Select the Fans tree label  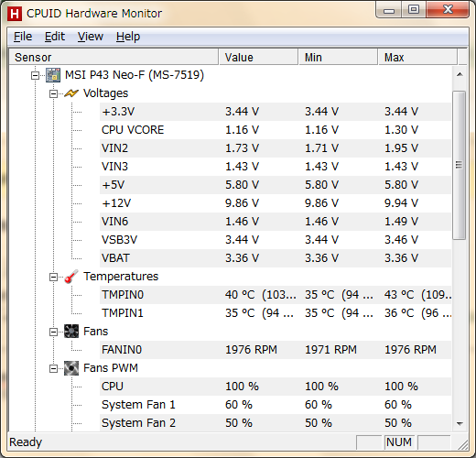pyautogui.click(x=95, y=332)
